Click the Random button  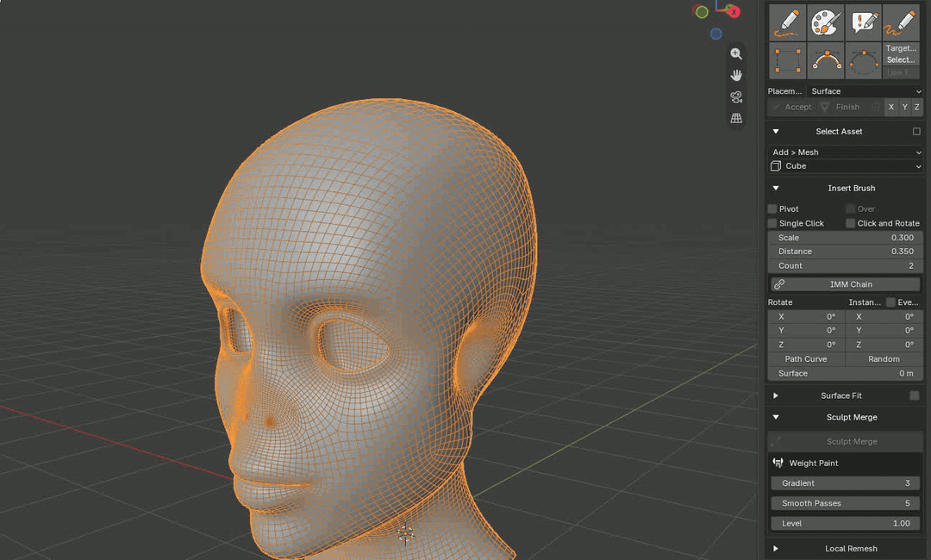coord(884,359)
